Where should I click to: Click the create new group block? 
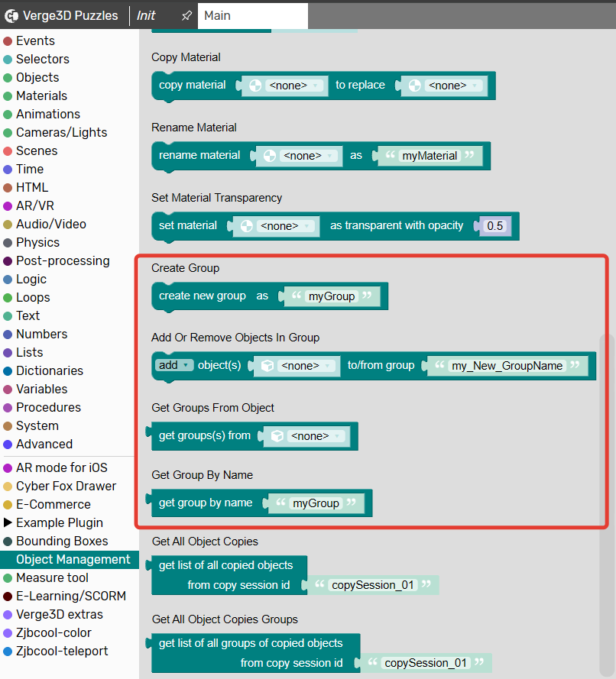203,296
